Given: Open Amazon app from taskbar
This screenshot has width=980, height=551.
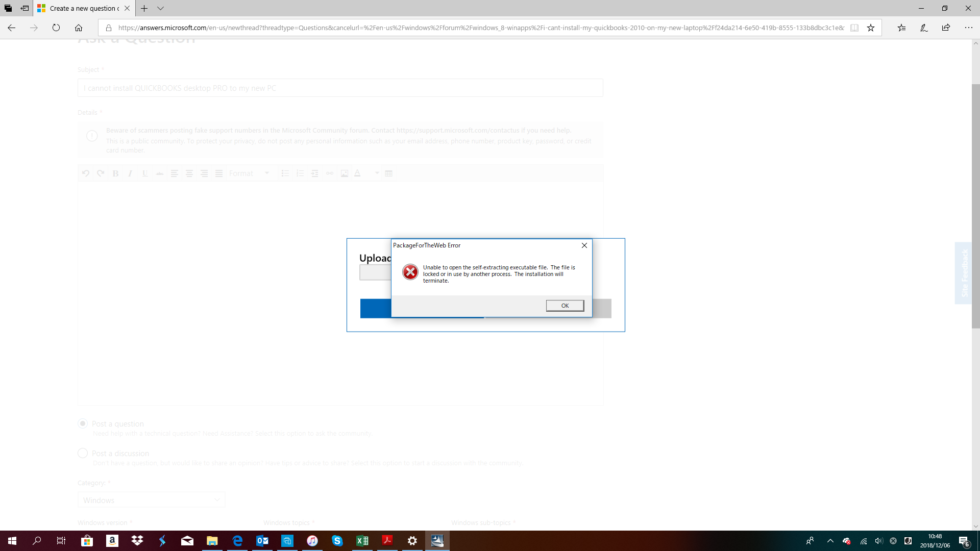Looking at the screenshot, I should pyautogui.click(x=112, y=541).
